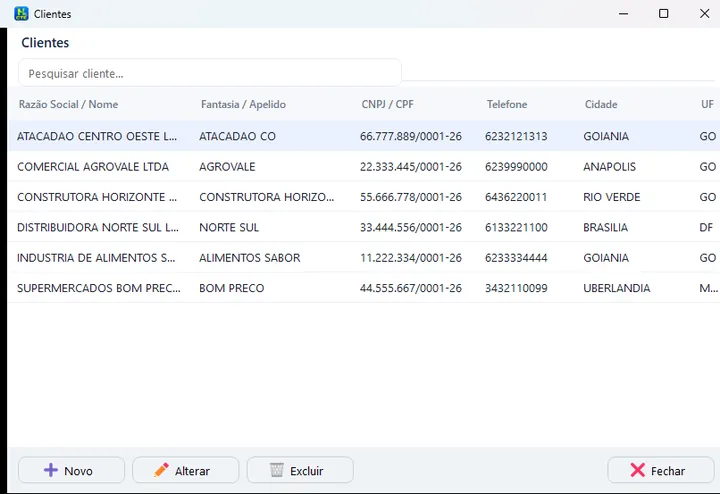Click the trash bin icon on Excluir
The image size is (720, 494).
276,470
